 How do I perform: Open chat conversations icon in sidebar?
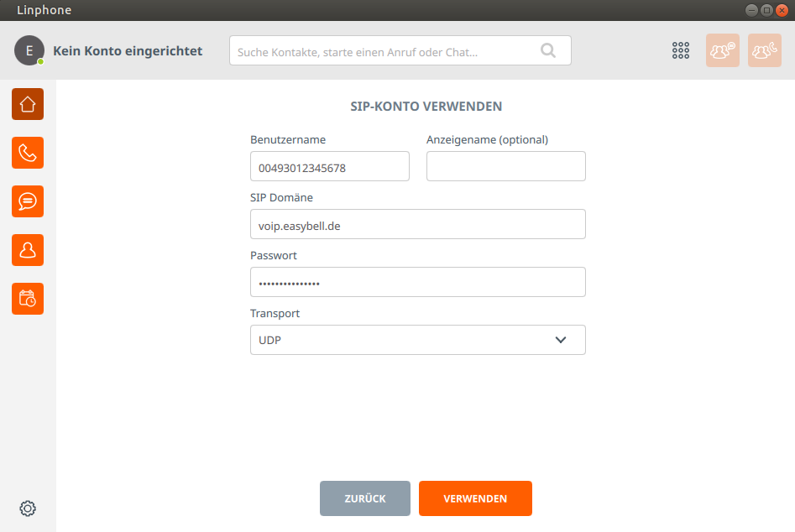tap(28, 201)
